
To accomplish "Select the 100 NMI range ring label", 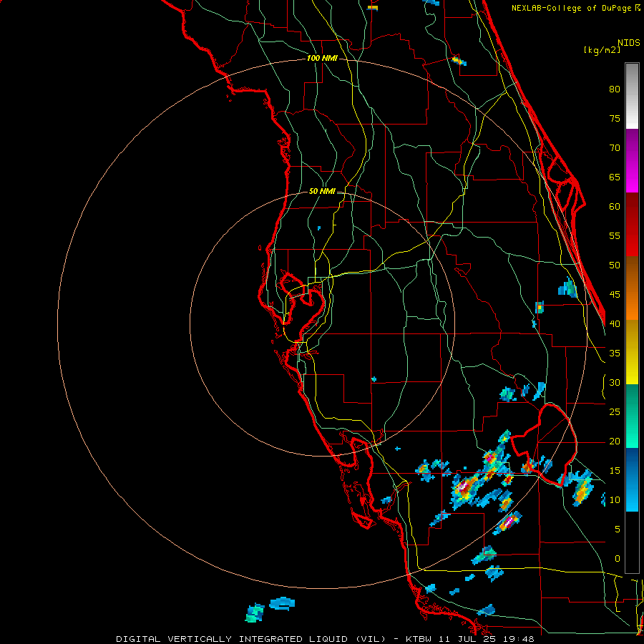I will click(x=322, y=59).
